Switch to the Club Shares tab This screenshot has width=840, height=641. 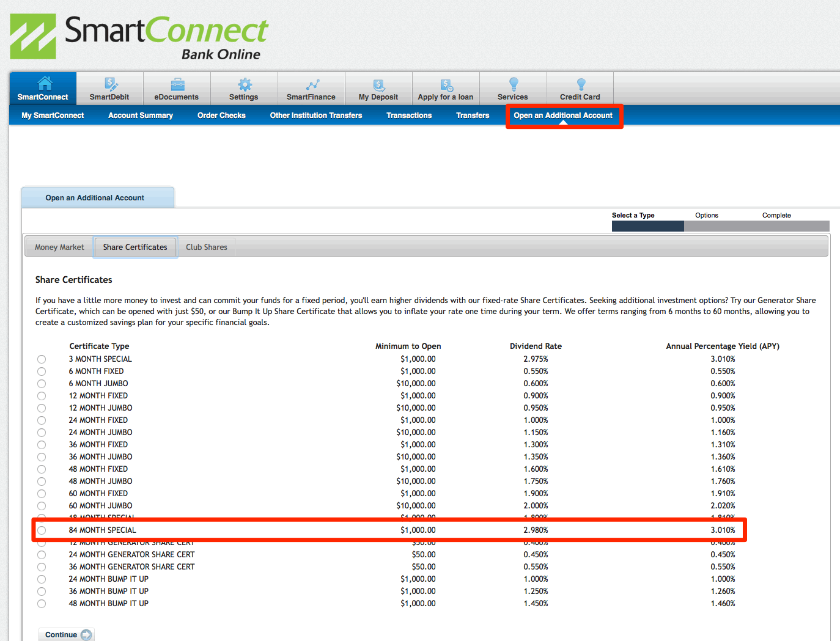point(207,247)
